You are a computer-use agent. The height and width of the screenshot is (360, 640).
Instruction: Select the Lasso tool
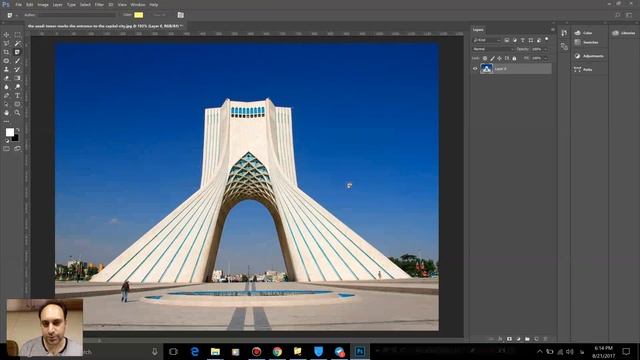pyautogui.click(x=6, y=44)
